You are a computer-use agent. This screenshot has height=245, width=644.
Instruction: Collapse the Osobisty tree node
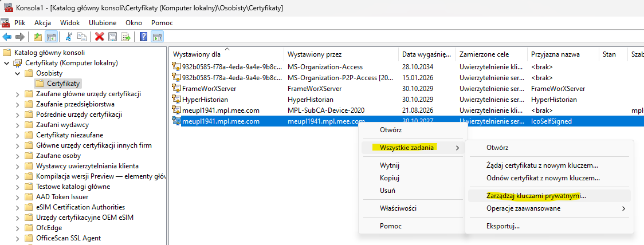point(18,73)
